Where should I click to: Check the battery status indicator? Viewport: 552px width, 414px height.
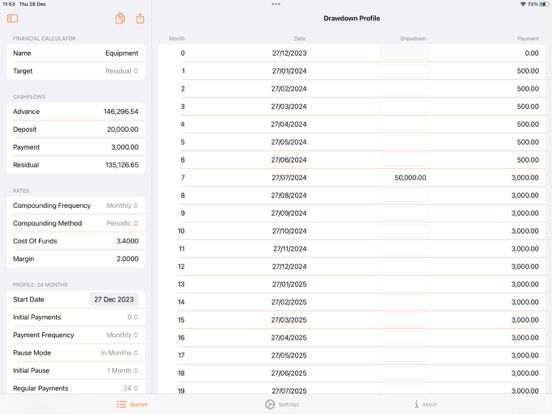(544, 4)
